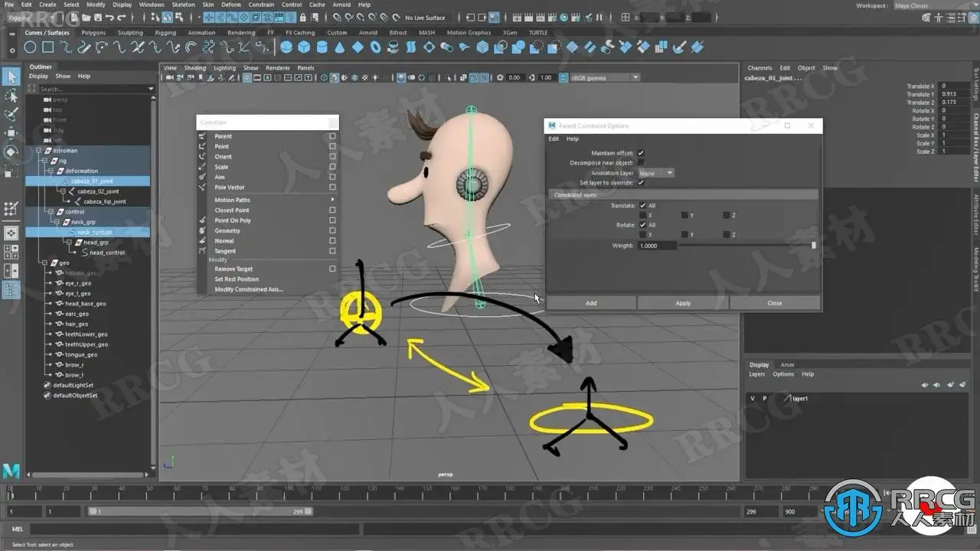The image size is (980, 551).
Task: Open the Deform menu in the menu bar
Action: [x=230, y=5]
